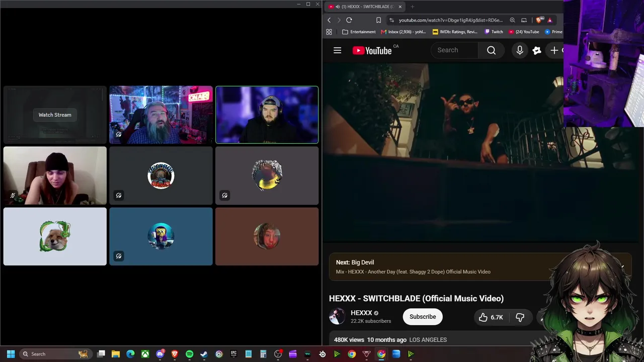Open the Twitch bookmark
Viewport: 644px width, 362px height.
click(494, 32)
